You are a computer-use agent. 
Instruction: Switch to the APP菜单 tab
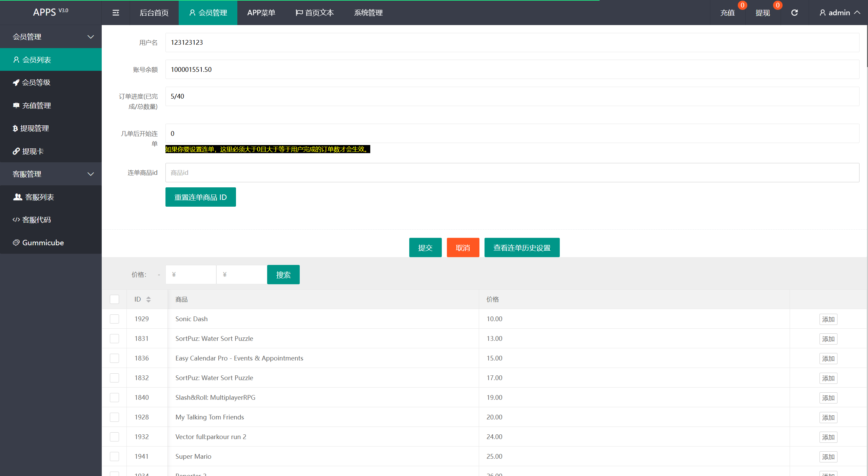(261, 13)
